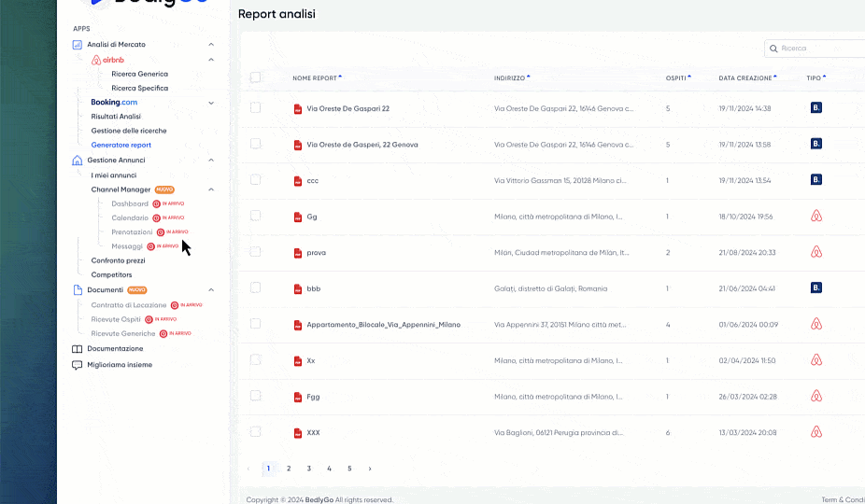Sort the table by Data Creazione column

click(x=746, y=78)
